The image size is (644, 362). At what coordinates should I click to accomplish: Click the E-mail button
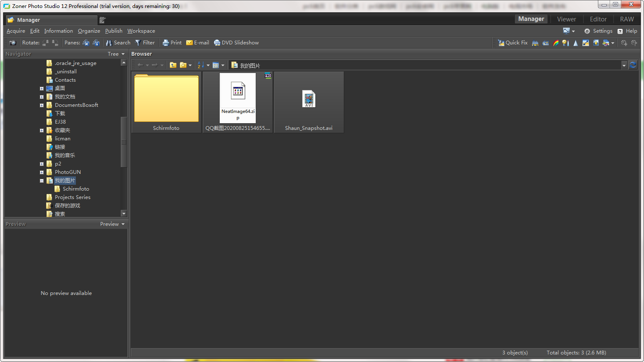(197, 43)
